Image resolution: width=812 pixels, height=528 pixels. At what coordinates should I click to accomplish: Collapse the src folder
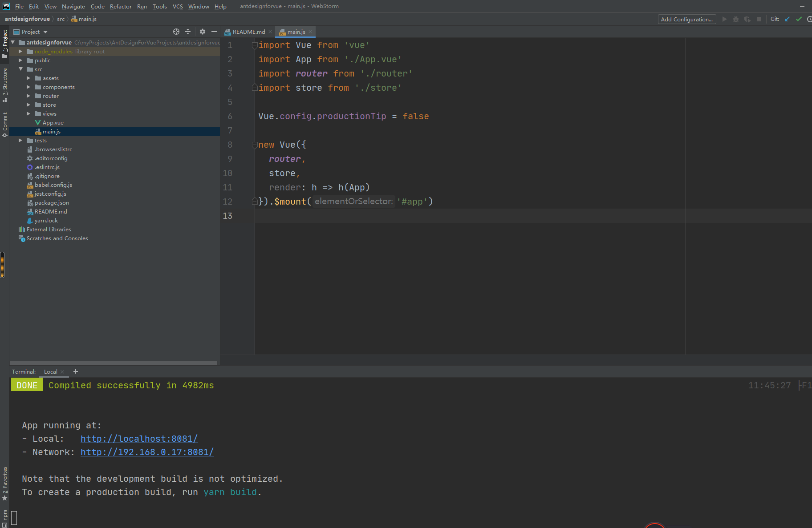point(20,69)
